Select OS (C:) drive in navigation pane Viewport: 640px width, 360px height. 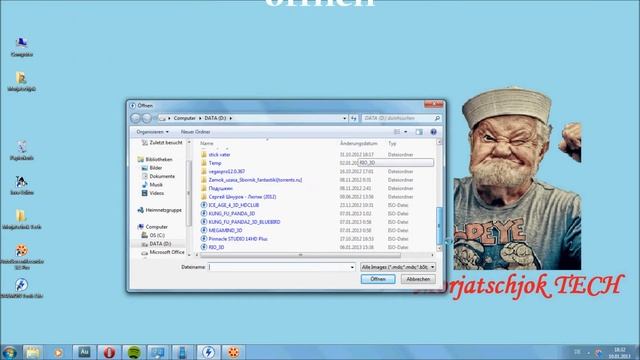click(153, 235)
